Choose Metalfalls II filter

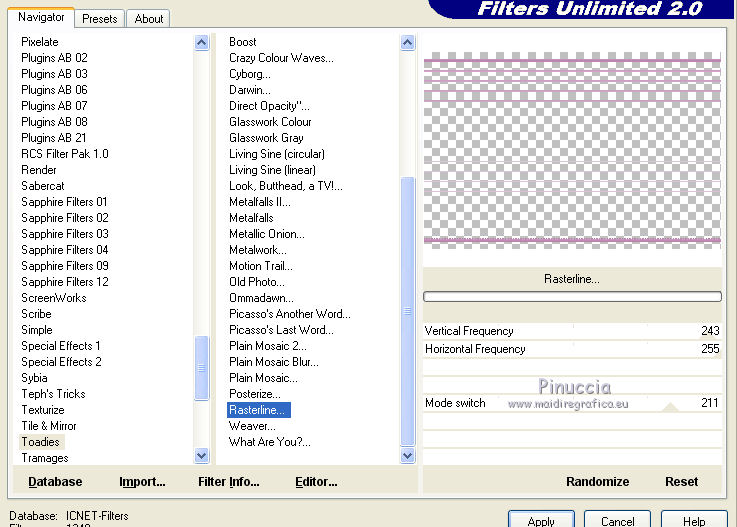[259, 202]
